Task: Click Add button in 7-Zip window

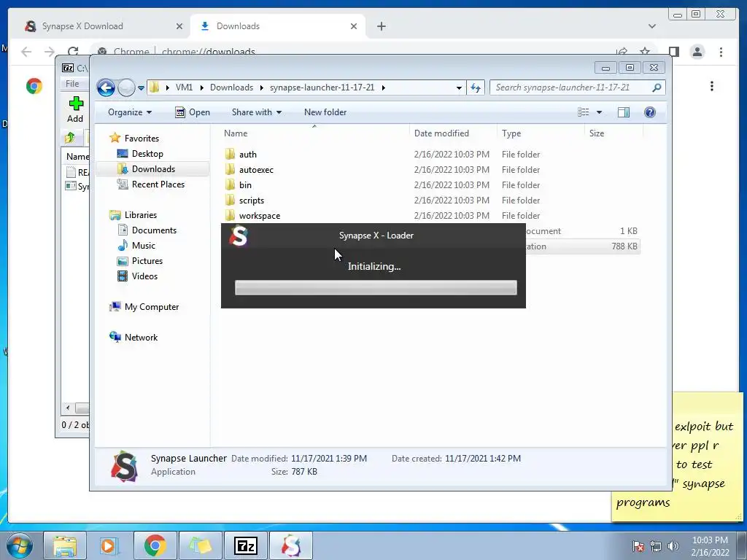Action: (75, 110)
